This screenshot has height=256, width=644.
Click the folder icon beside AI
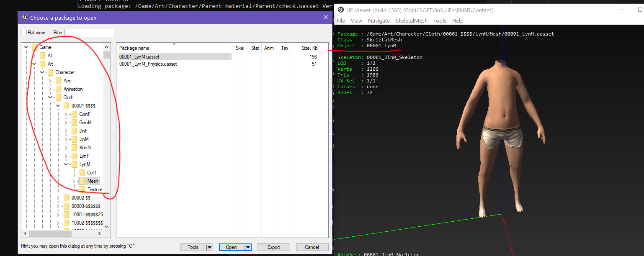(42, 56)
